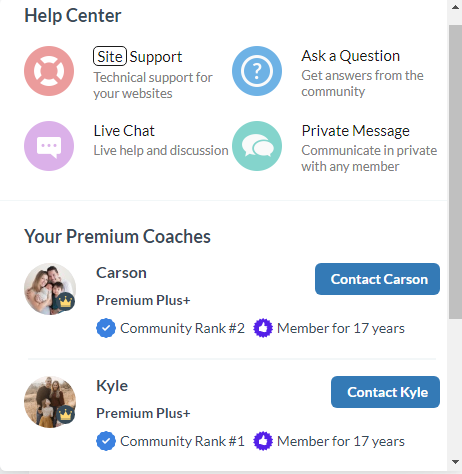Click the blue verified badge beside Community Rank #2
This screenshot has width=462, height=474.
[106, 328]
